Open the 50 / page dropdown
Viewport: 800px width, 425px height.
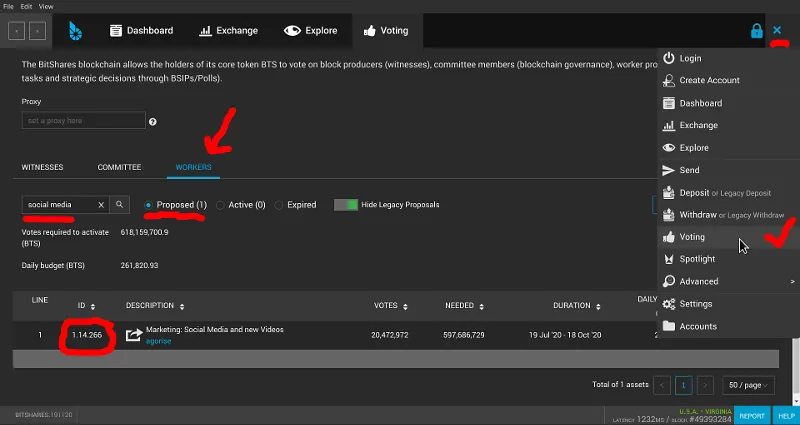[x=748, y=385]
